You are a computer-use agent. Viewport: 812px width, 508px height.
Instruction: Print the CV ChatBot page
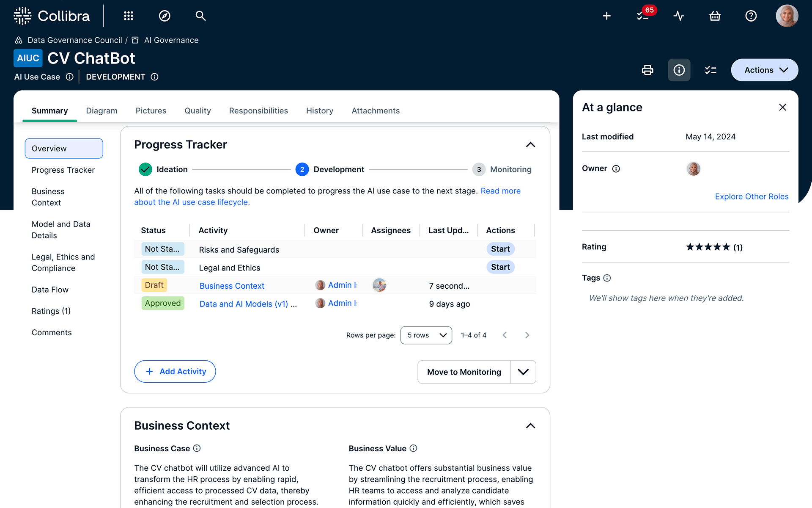tap(647, 70)
